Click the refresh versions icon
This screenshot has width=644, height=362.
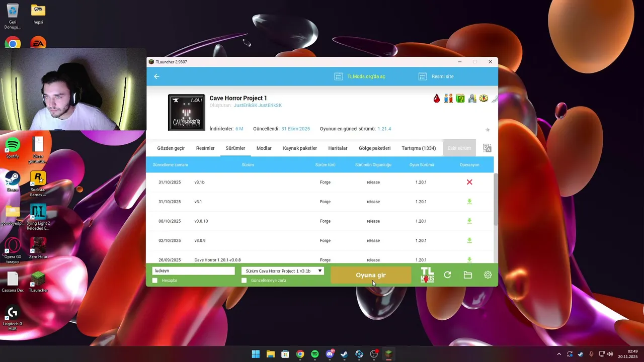[447, 275]
